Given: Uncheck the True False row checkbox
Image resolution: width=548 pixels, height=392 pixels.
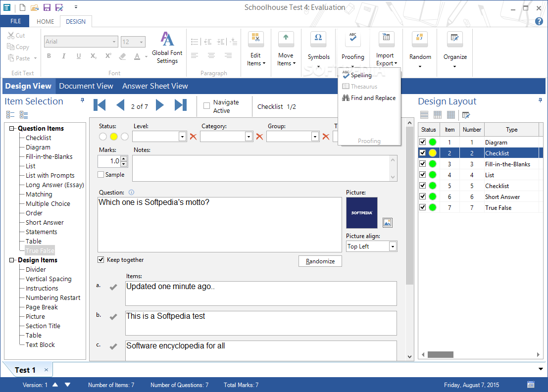Looking at the screenshot, I should click(x=423, y=207).
